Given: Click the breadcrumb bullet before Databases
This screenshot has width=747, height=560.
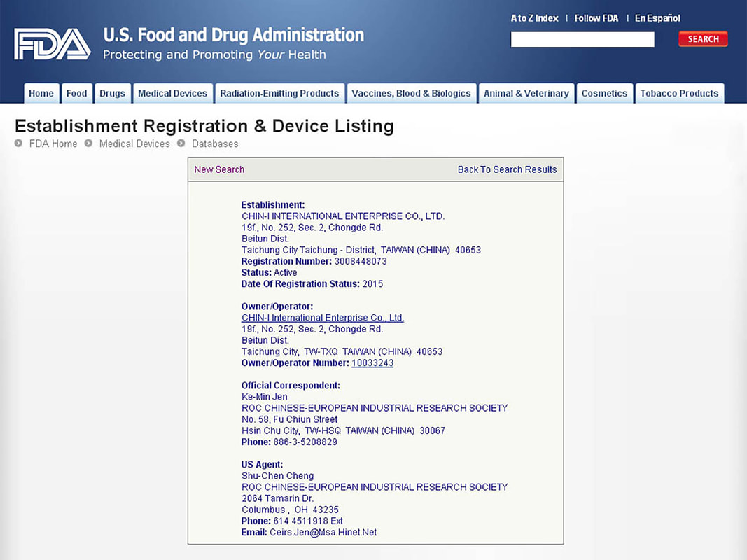Looking at the screenshot, I should (181, 143).
